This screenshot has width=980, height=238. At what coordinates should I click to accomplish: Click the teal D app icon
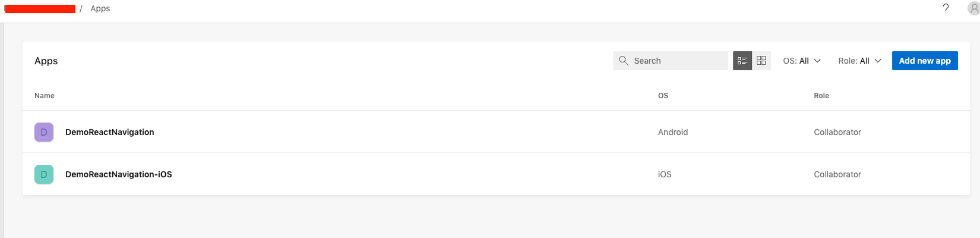pos(44,174)
